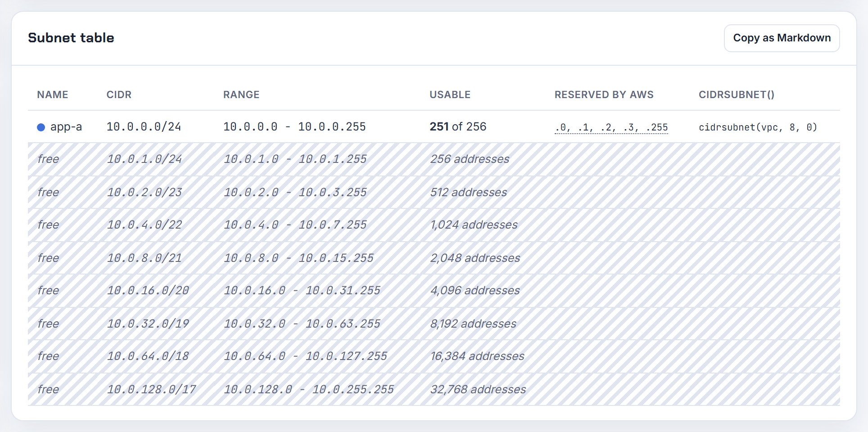
Task: Click the Subnet table heading
Action: [71, 38]
